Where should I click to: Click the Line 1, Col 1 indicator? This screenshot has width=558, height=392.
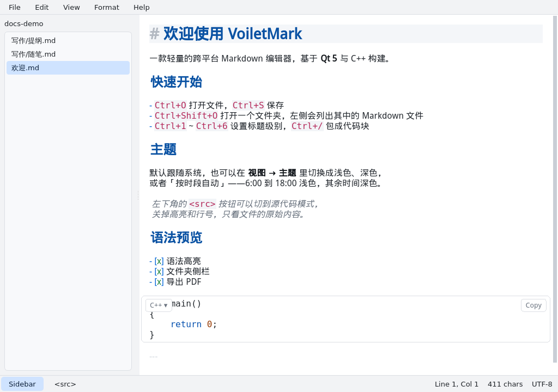click(457, 384)
